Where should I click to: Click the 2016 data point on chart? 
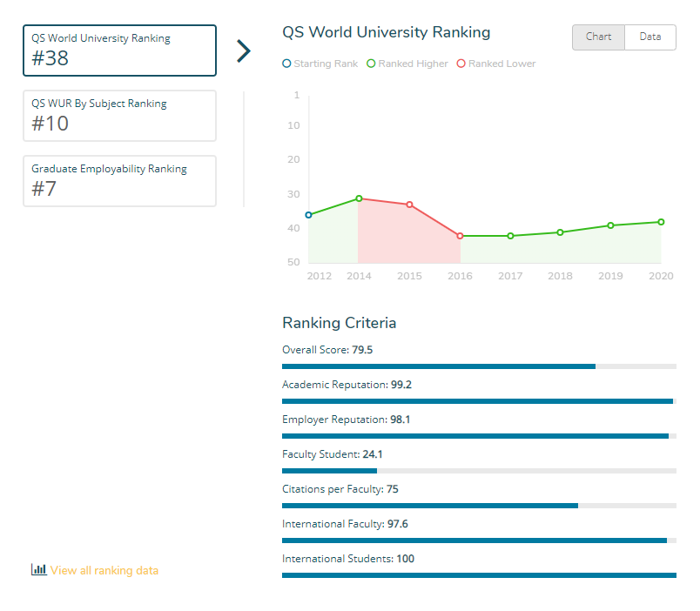coord(461,236)
